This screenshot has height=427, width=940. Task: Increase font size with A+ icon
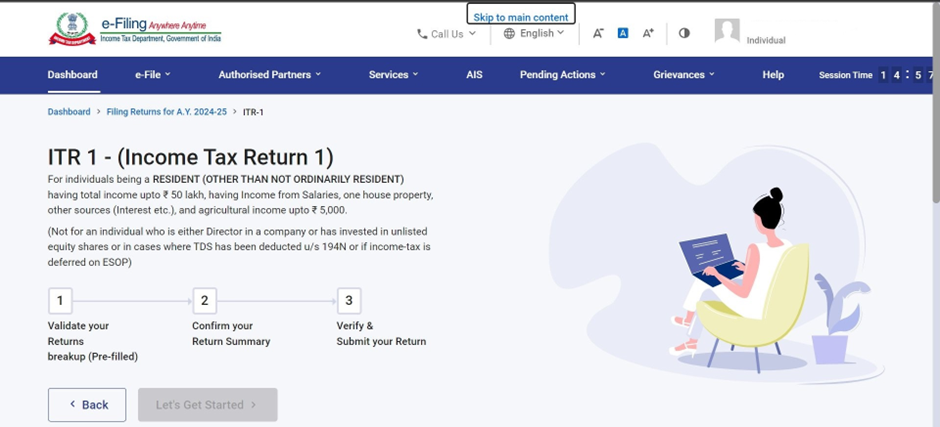pyautogui.click(x=648, y=33)
